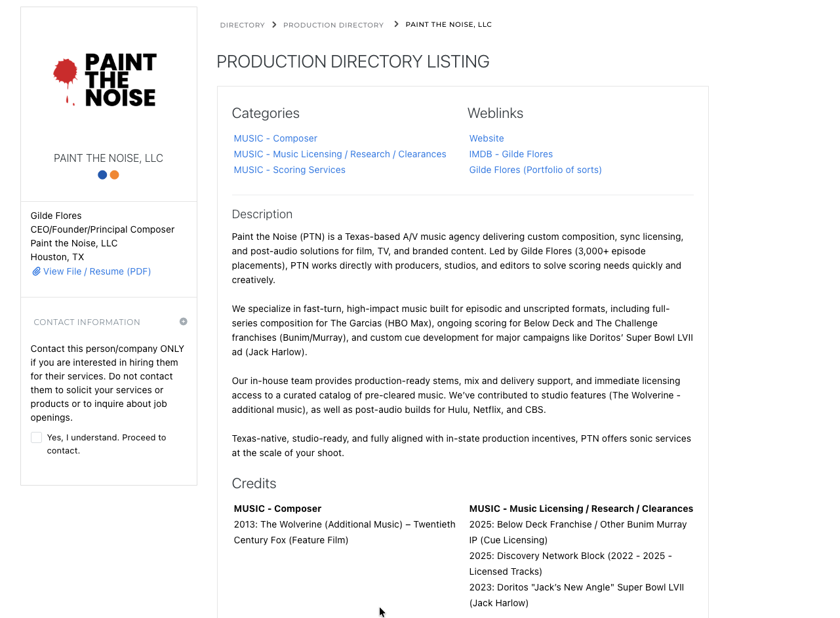The width and height of the screenshot is (840, 618).
Task: Open MUSIC - Scoring Services category link
Action: pyautogui.click(x=289, y=170)
